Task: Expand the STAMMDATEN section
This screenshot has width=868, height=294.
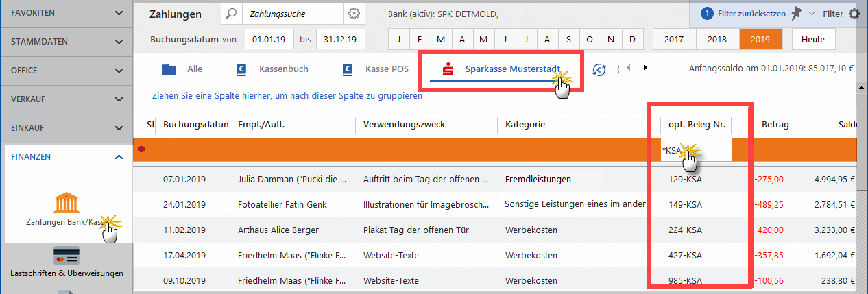Action: tap(67, 42)
